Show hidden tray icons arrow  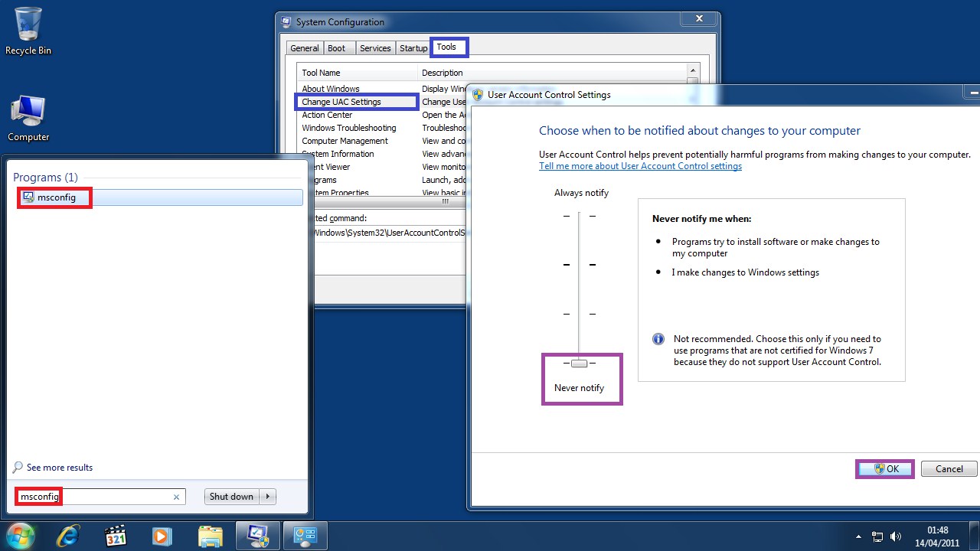(859, 537)
